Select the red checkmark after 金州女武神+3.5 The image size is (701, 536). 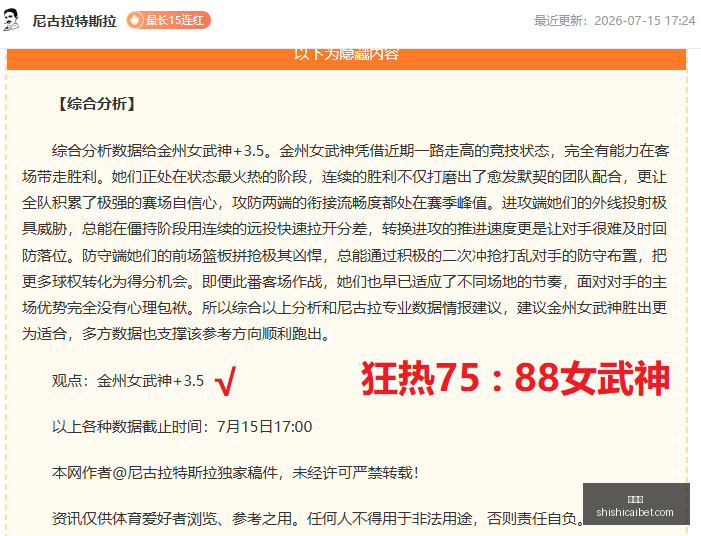tap(225, 381)
